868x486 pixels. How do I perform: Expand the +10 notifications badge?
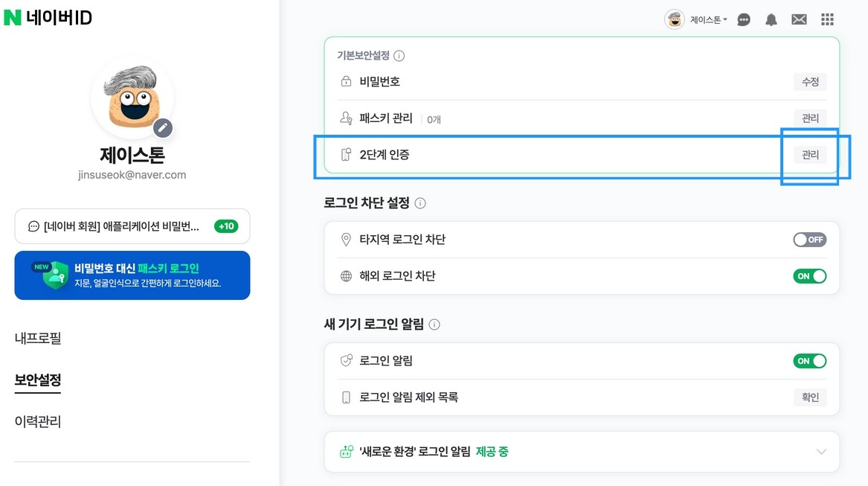[x=226, y=226]
